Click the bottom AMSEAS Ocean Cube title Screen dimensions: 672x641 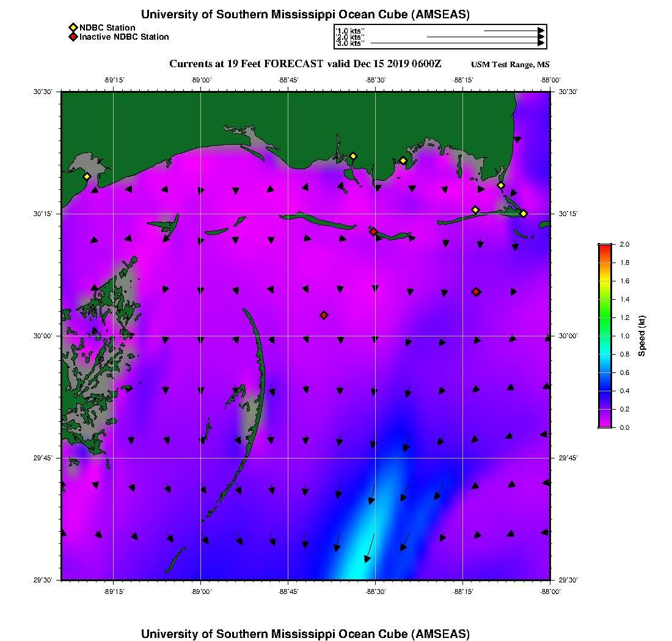pyautogui.click(x=305, y=633)
